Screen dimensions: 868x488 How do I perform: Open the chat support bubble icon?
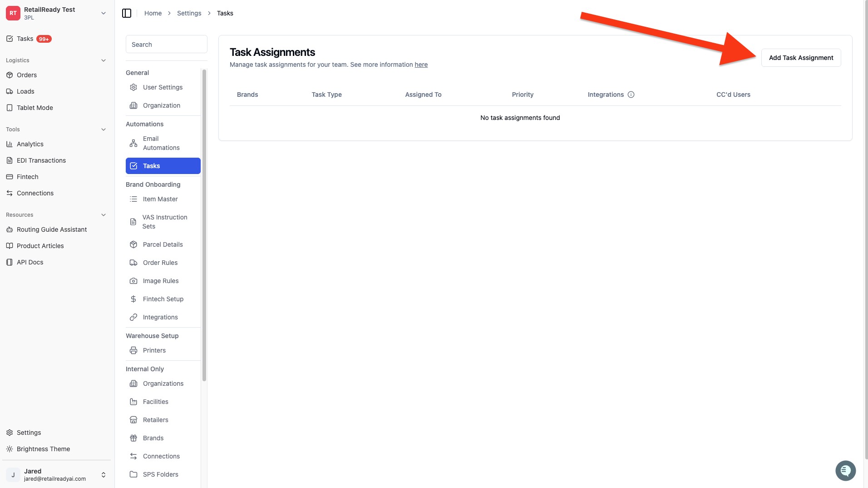(x=845, y=470)
